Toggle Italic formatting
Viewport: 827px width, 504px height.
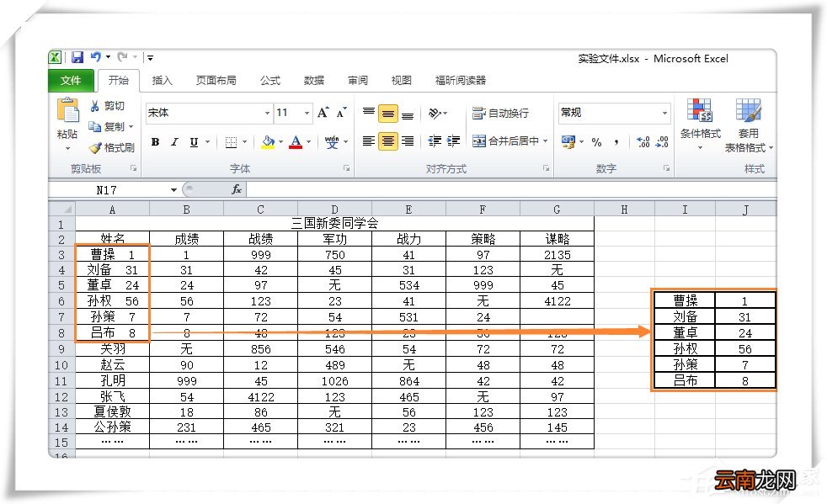pyautogui.click(x=174, y=142)
